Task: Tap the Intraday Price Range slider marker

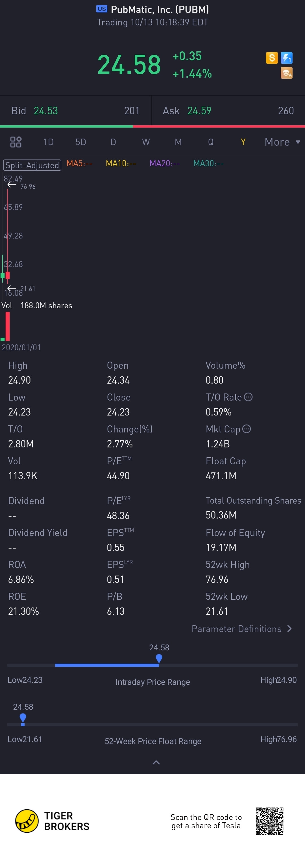Action: [159, 659]
